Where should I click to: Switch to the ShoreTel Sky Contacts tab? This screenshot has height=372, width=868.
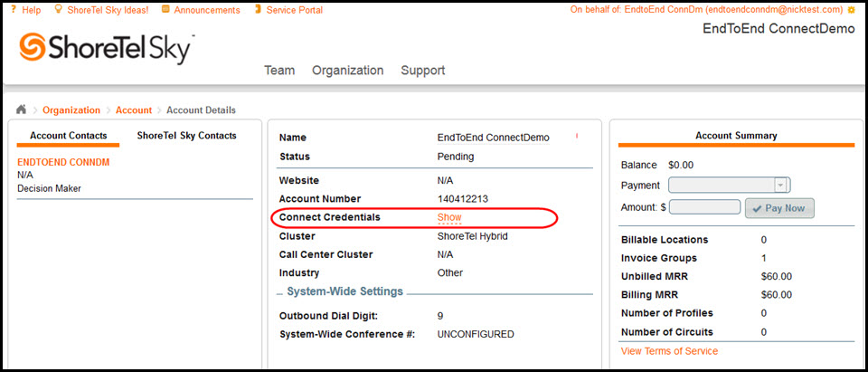pyautogui.click(x=186, y=136)
